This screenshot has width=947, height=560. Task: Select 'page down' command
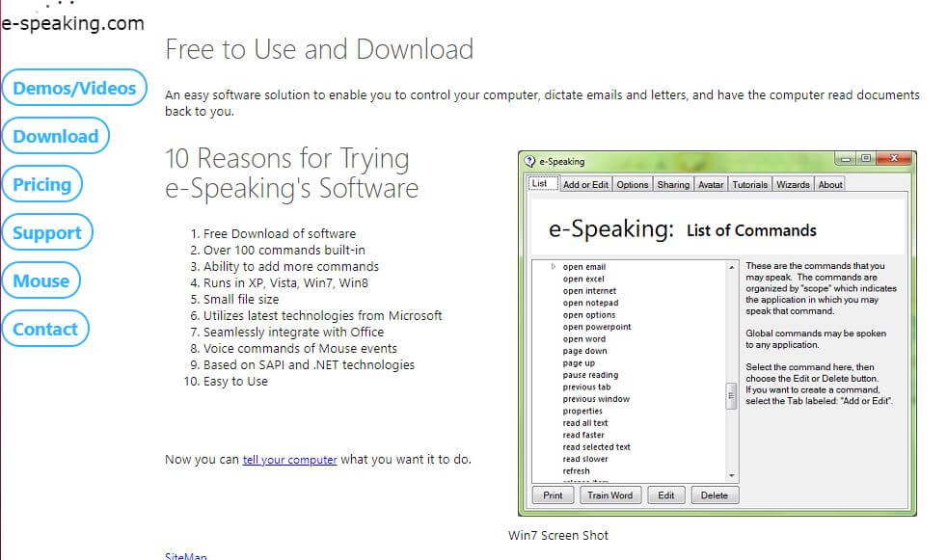click(x=584, y=351)
